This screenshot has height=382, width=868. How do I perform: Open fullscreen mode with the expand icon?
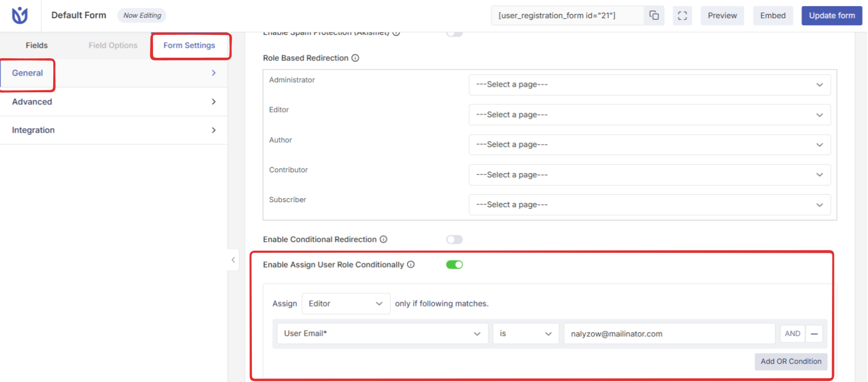(x=683, y=16)
